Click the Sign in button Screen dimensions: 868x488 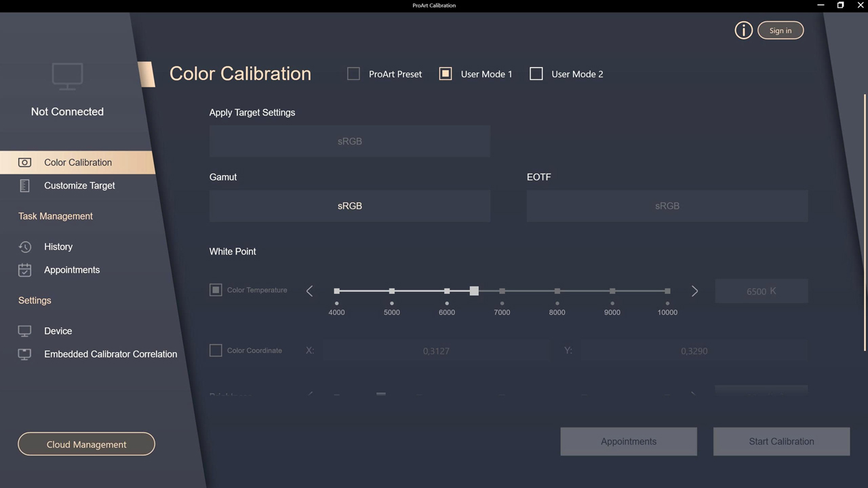coord(780,31)
